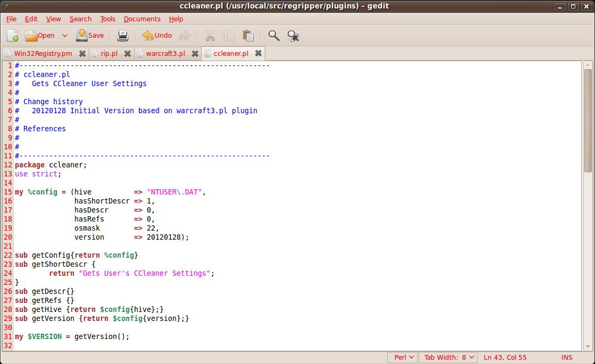595x364 pixels.
Task: Switch to warcraft3.pl tab
Action: coord(165,54)
